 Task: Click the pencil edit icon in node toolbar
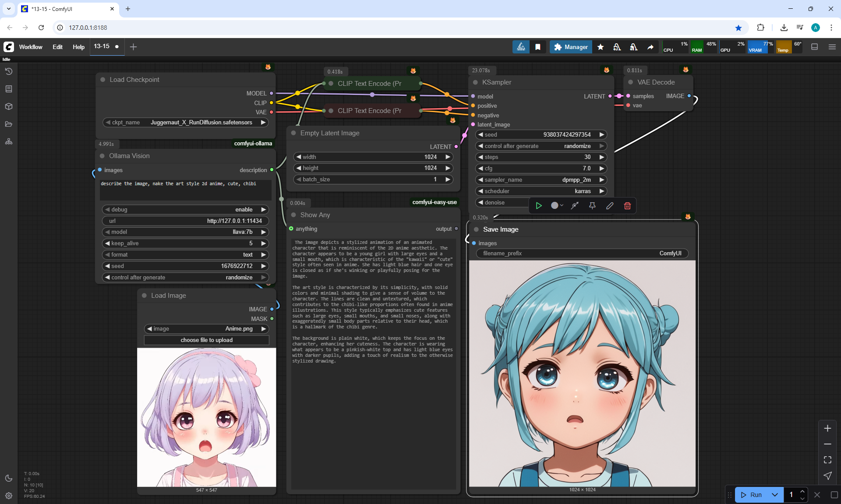[x=610, y=206]
